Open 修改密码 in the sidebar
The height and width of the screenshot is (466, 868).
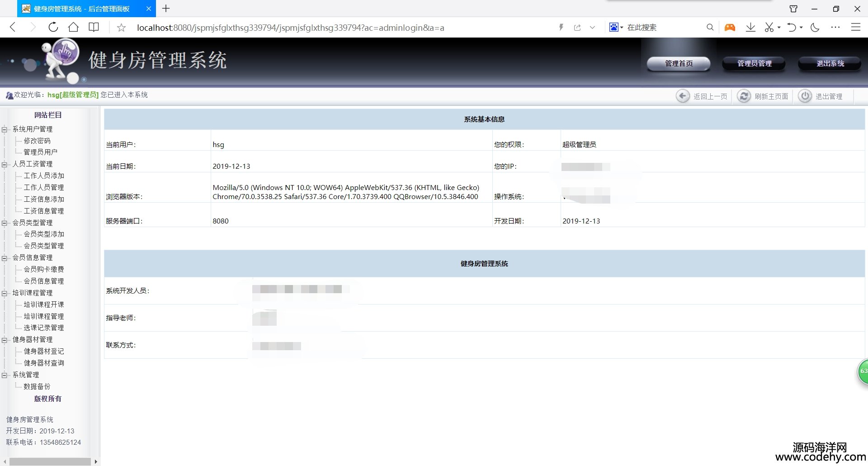coord(37,141)
